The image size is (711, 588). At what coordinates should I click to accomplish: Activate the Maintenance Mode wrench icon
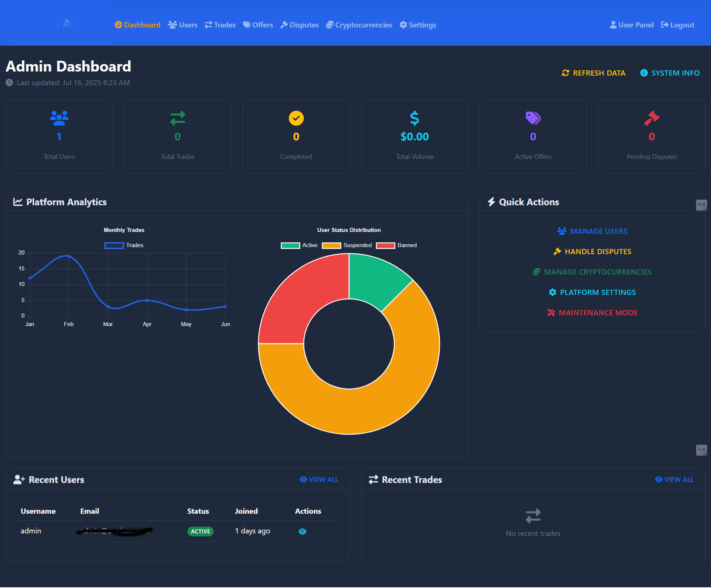click(x=551, y=312)
